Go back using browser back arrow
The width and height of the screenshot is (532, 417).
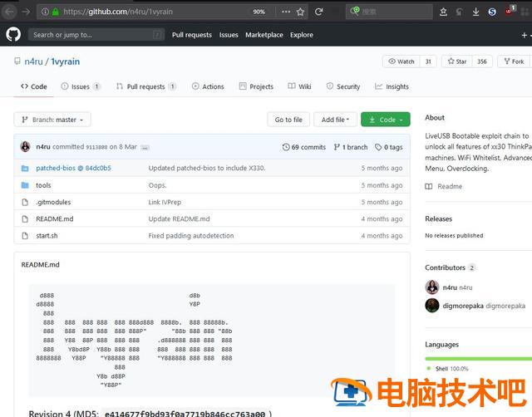pyautogui.click(x=9, y=12)
